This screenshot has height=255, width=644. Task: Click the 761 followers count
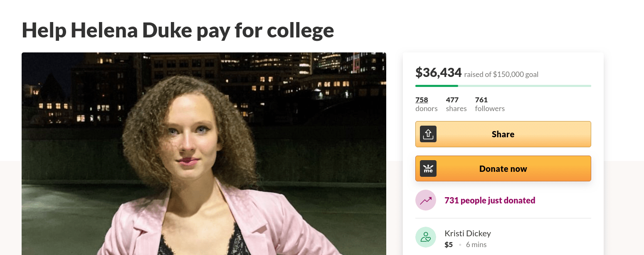pos(481,100)
